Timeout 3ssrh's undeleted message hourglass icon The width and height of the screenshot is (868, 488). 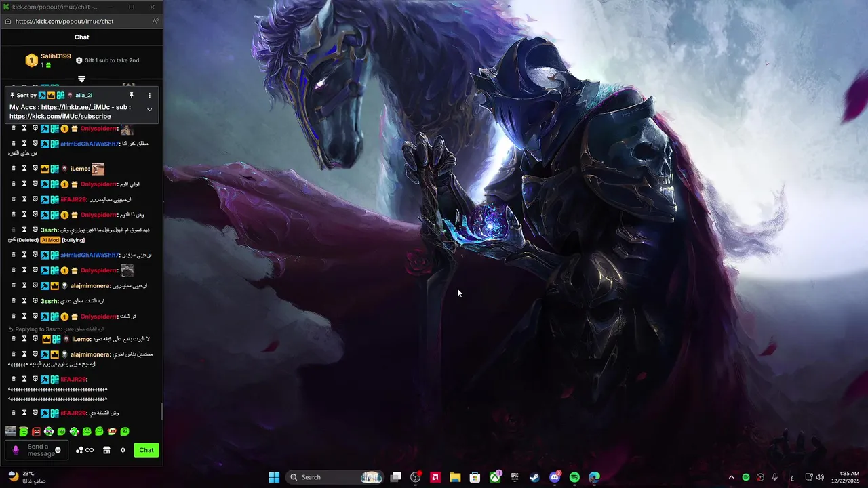tap(24, 300)
